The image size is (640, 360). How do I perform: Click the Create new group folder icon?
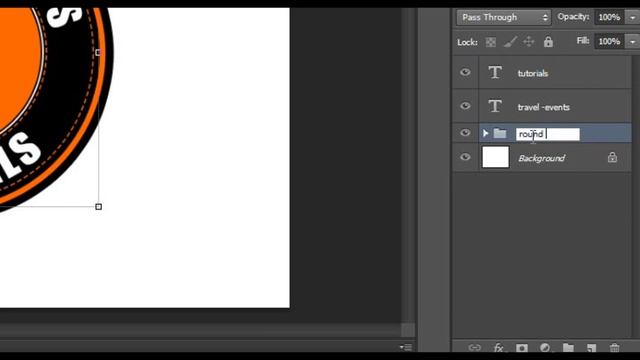[568, 348]
